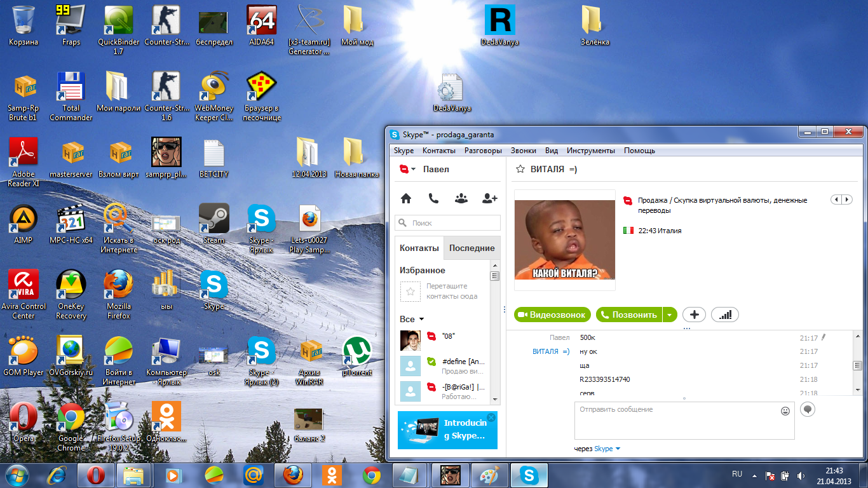
Task: Open the Инструменты menu
Action: (x=591, y=151)
